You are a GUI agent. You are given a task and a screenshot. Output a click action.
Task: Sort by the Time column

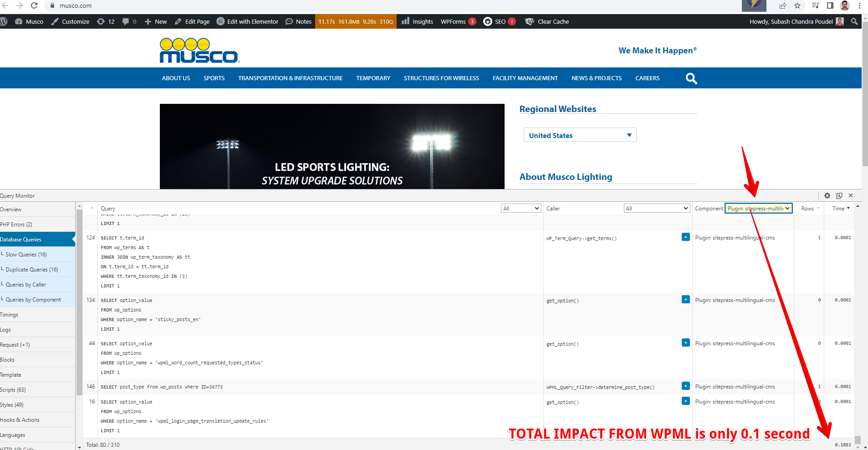pyautogui.click(x=841, y=208)
